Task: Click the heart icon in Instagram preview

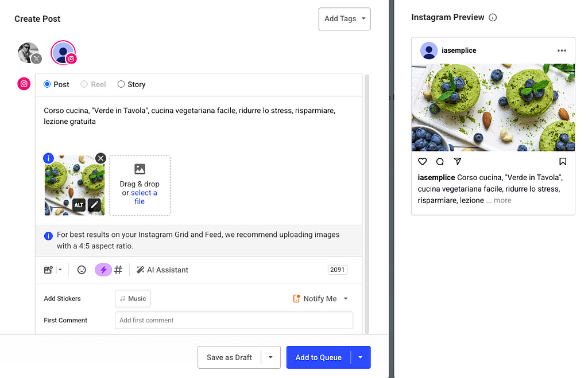Action: click(x=422, y=161)
